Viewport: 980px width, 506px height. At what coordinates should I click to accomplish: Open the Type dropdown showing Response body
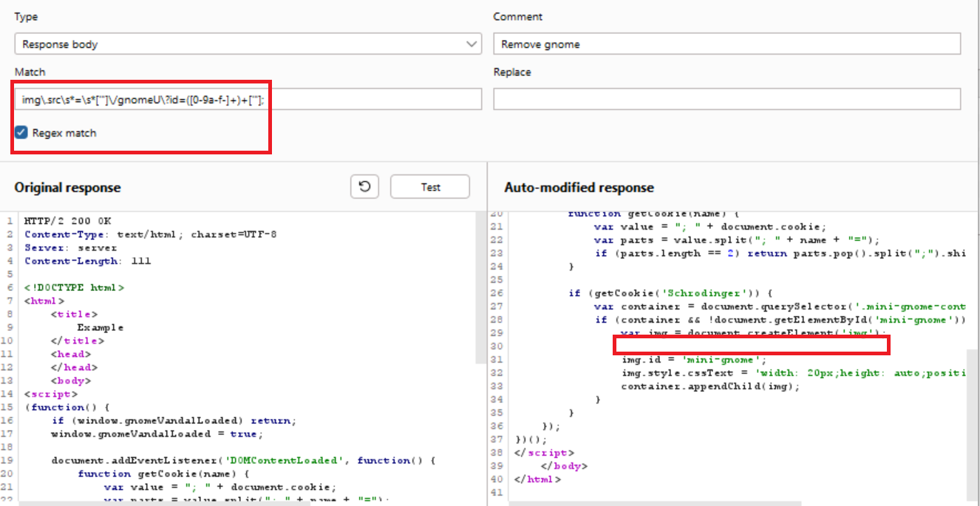[x=248, y=44]
